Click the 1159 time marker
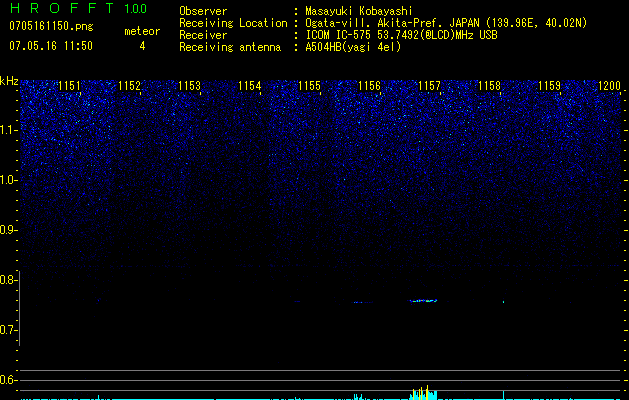This screenshot has height=400, width=629. tap(549, 86)
